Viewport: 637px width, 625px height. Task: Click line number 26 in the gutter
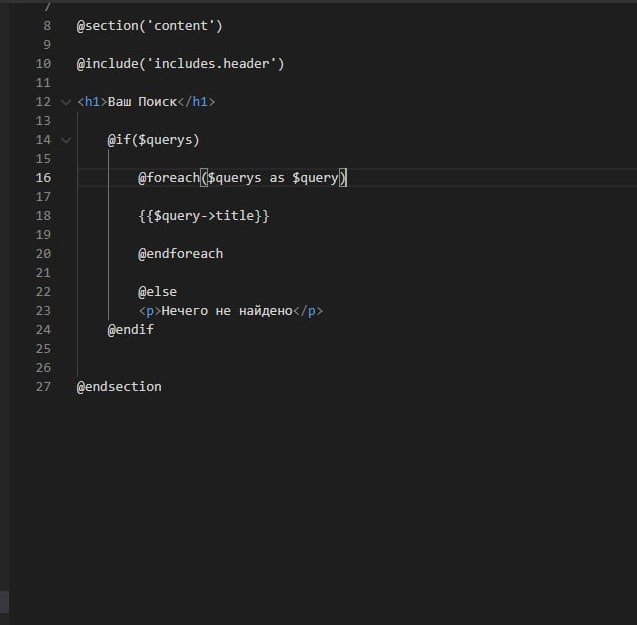point(43,368)
